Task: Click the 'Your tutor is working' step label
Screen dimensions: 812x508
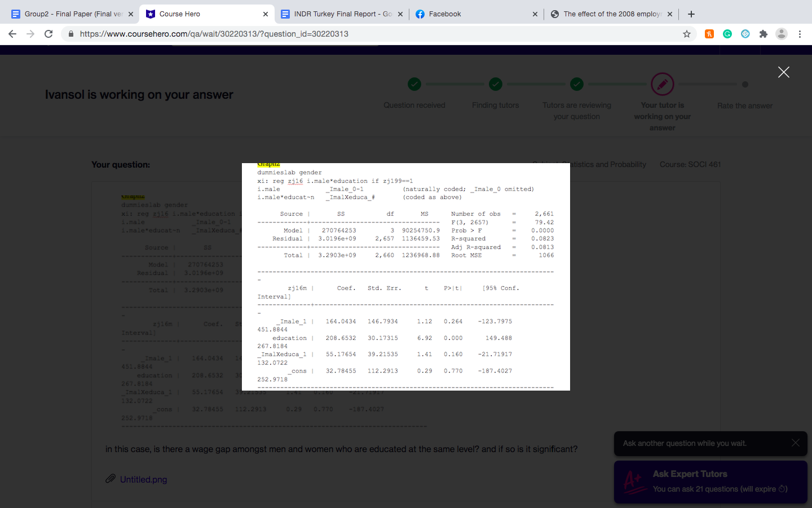Action: tap(663, 116)
